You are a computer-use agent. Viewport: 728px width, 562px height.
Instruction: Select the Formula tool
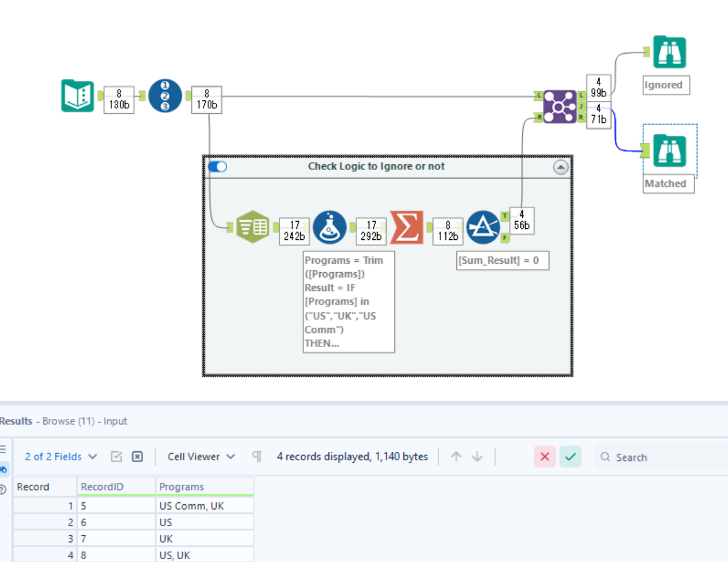330,228
